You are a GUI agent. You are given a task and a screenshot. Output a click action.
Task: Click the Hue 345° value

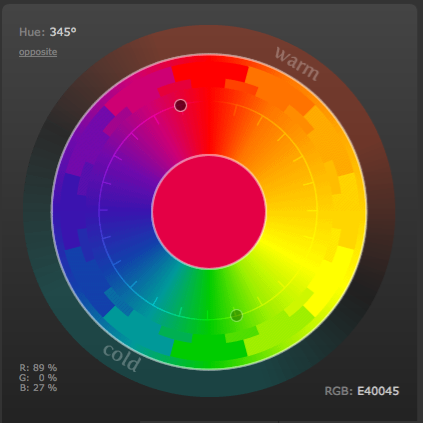[63, 32]
